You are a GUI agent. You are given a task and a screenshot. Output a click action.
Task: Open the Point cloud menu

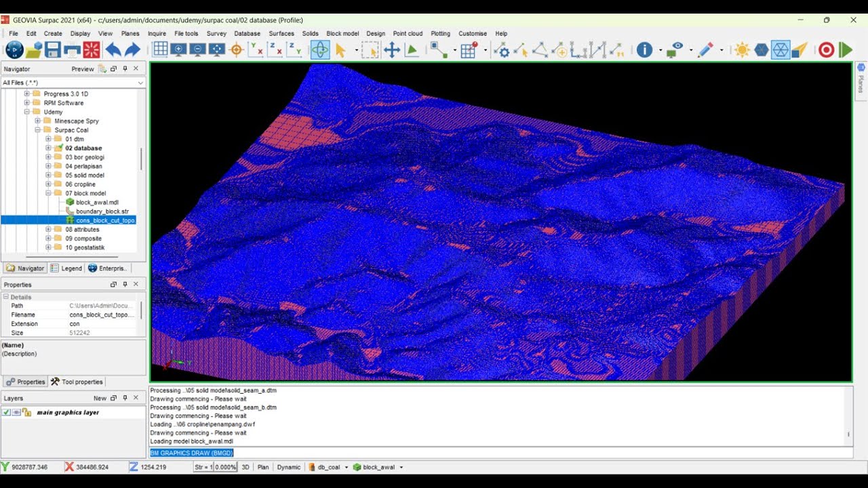point(408,33)
